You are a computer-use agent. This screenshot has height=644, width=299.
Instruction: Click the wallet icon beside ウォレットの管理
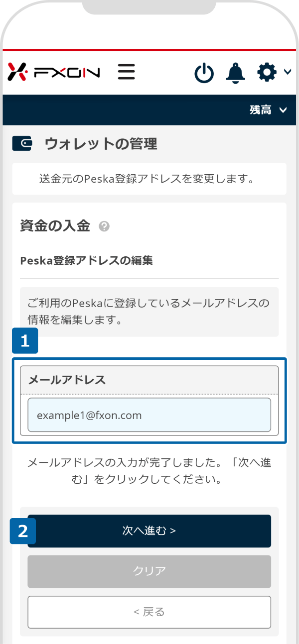(x=22, y=144)
